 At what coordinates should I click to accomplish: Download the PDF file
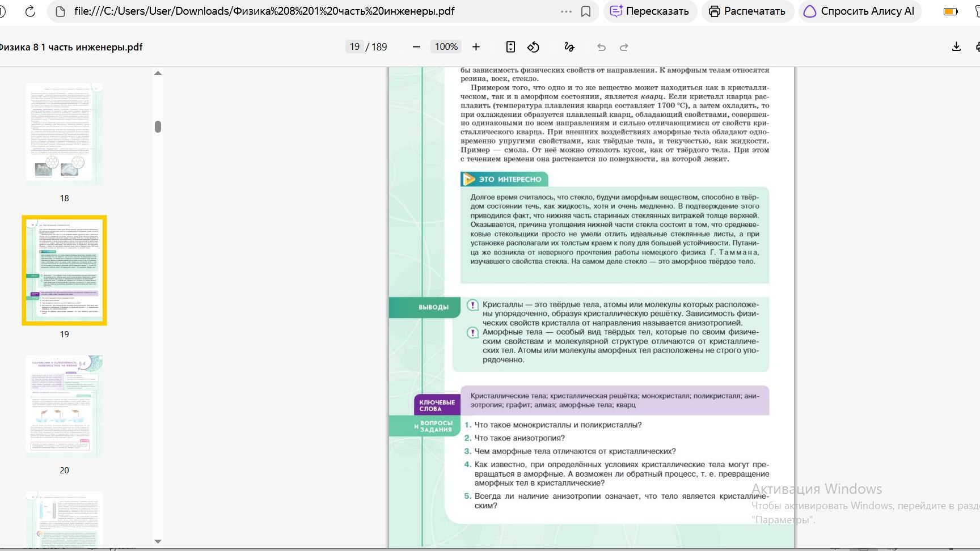coord(956,47)
